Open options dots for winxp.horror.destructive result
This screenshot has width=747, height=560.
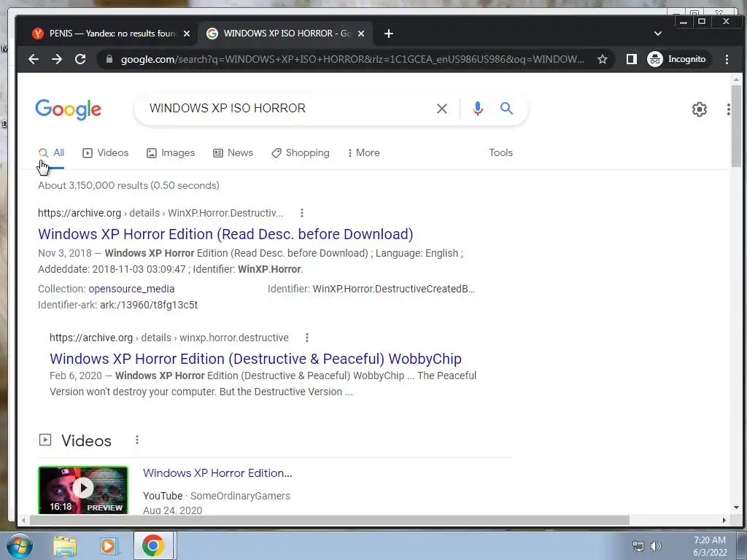pyautogui.click(x=307, y=338)
